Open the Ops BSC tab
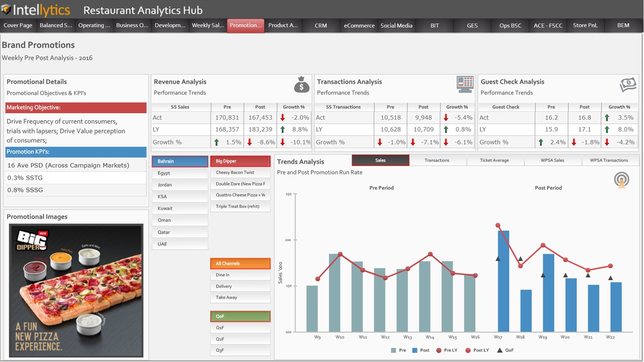 (x=510, y=26)
